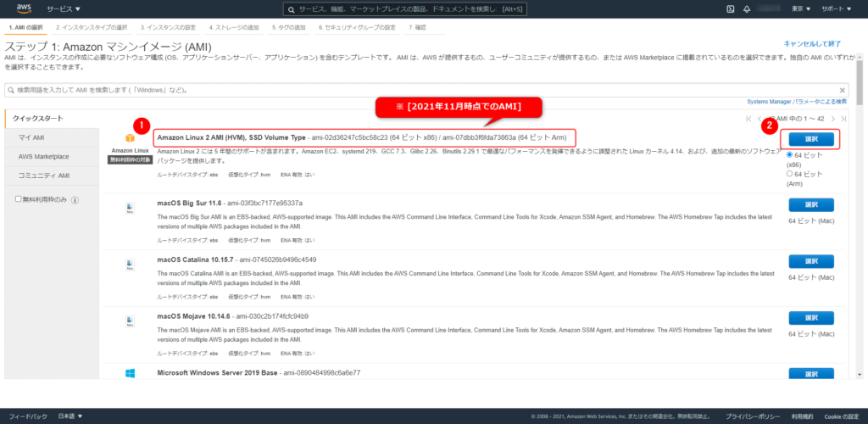Select the 64 ビット (Arm) radio option
The height and width of the screenshot is (424, 868).
point(789,174)
